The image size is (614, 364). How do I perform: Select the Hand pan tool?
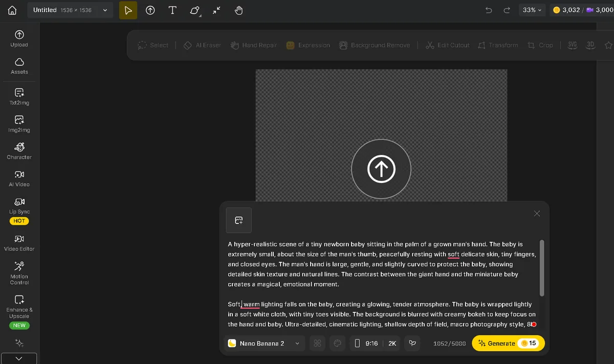coord(238,10)
